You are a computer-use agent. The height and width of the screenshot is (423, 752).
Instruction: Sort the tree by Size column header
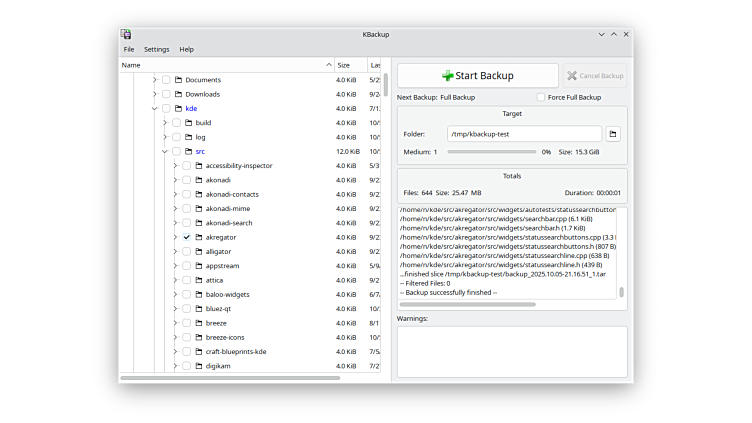pyautogui.click(x=344, y=65)
